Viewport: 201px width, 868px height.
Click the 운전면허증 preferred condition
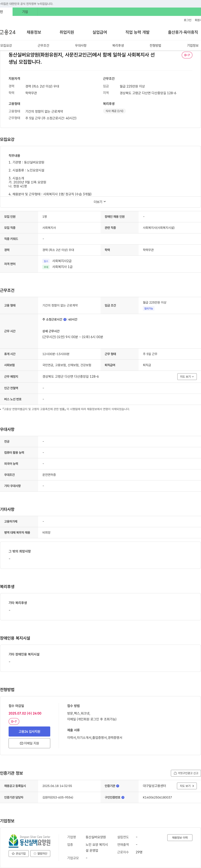pyautogui.click(x=49, y=475)
